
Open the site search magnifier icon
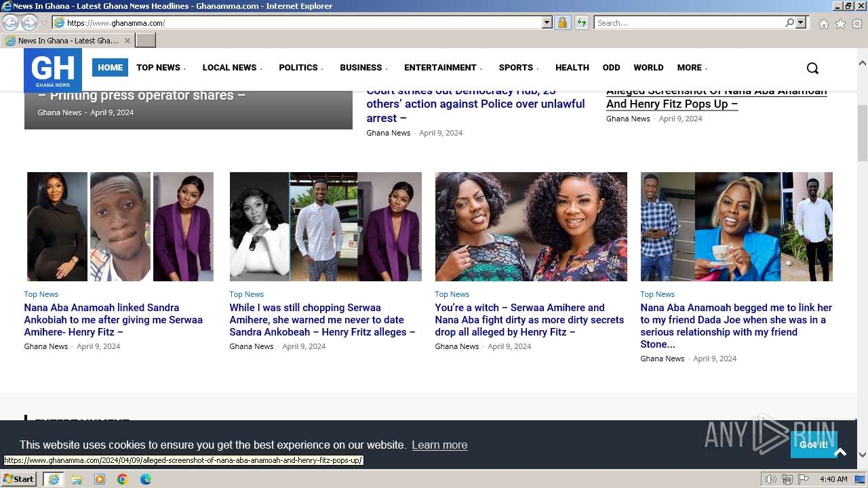coord(812,68)
